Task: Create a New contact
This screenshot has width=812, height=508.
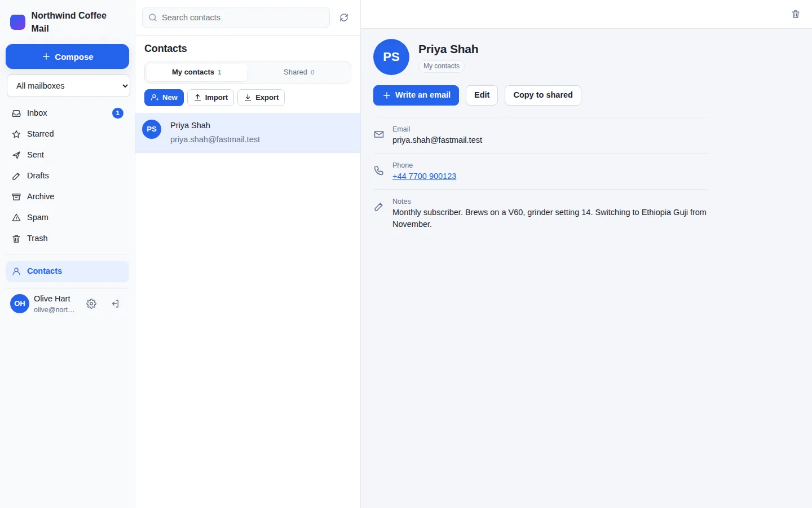Action: [x=164, y=98]
